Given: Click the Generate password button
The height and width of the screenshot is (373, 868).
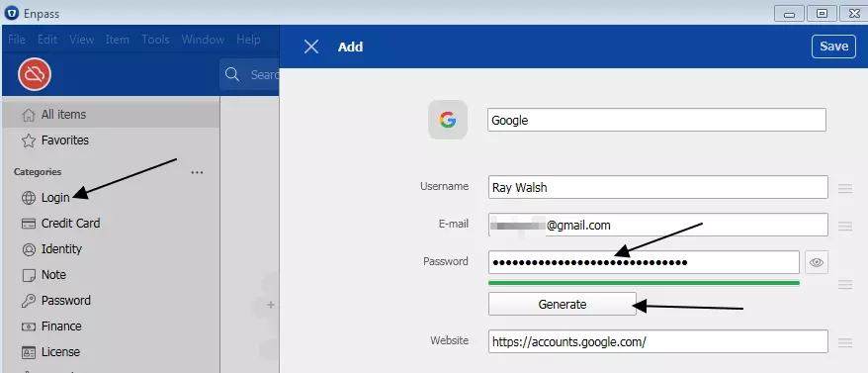Looking at the screenshot, I should 562,305.
